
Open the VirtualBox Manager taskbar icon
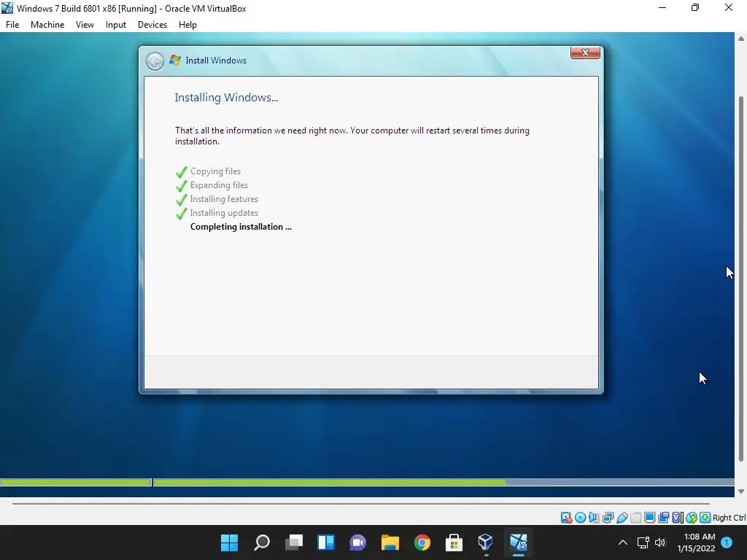(x=485, y=542)
